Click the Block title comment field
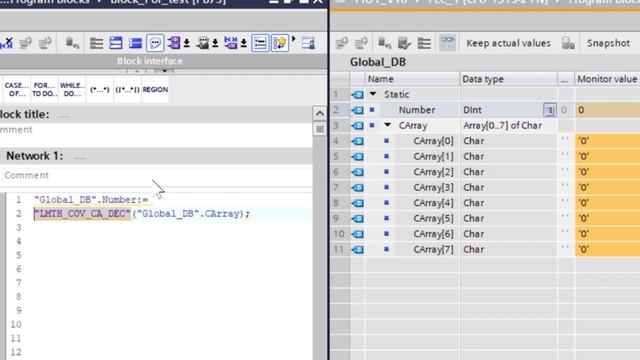The image size is (640, 360). tap(156, 130)
